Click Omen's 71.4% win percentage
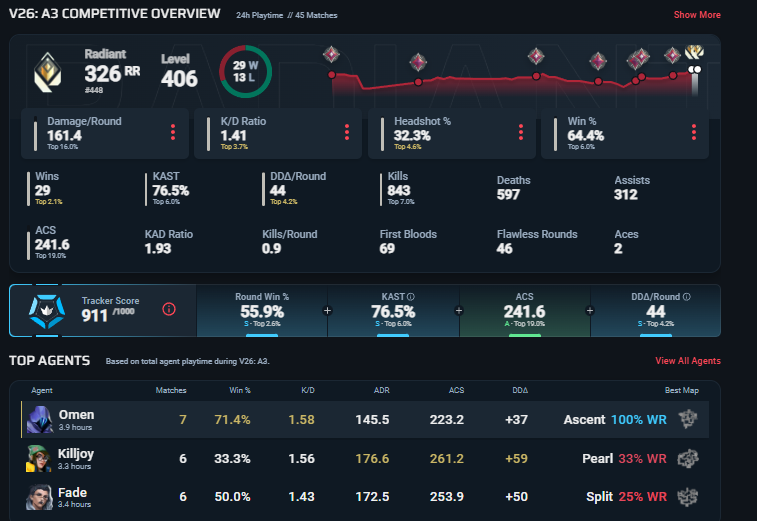Screen dimensions: 757x521 (x=232, y=420)
